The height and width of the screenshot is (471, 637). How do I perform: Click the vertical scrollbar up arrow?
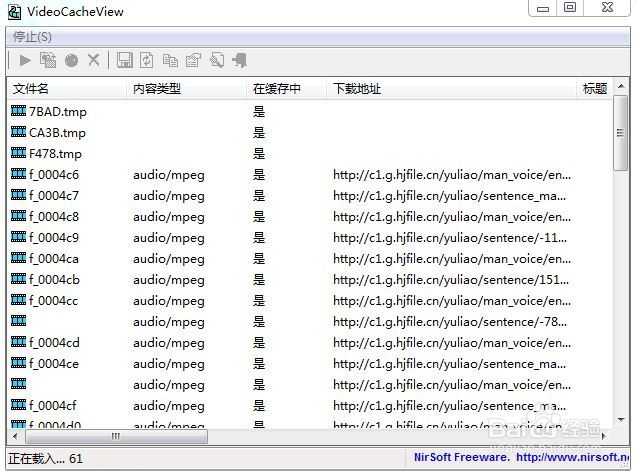click(621, 86)
